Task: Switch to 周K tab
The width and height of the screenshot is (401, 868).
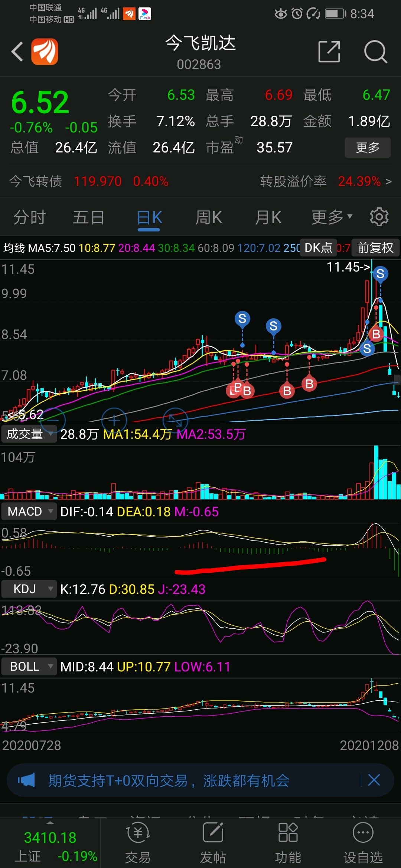Action: click(x=209, y=217)
